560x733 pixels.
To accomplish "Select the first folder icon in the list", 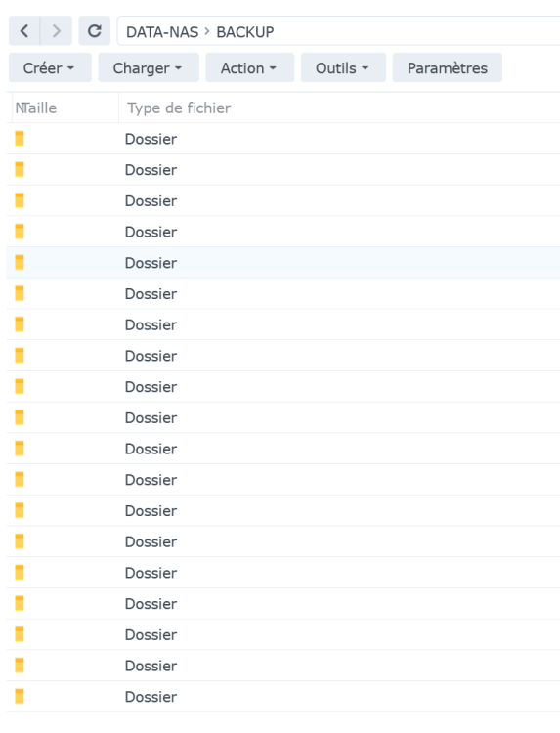I will point(20,139).
